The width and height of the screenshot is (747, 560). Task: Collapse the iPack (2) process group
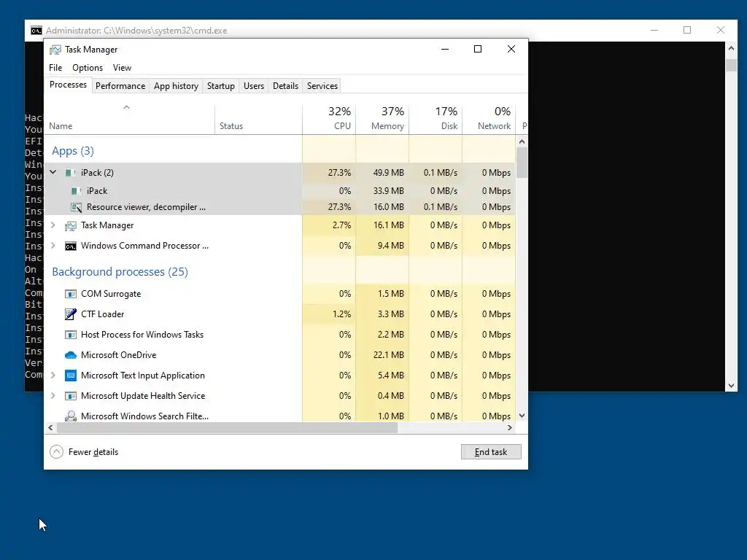click(53, 172)
